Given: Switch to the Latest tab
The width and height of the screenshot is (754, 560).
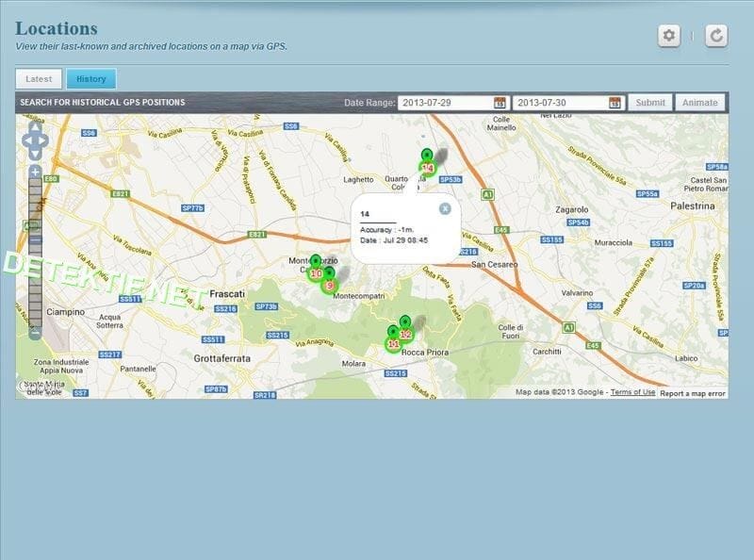Looking at the screenshot, I should tap(38, 78).
